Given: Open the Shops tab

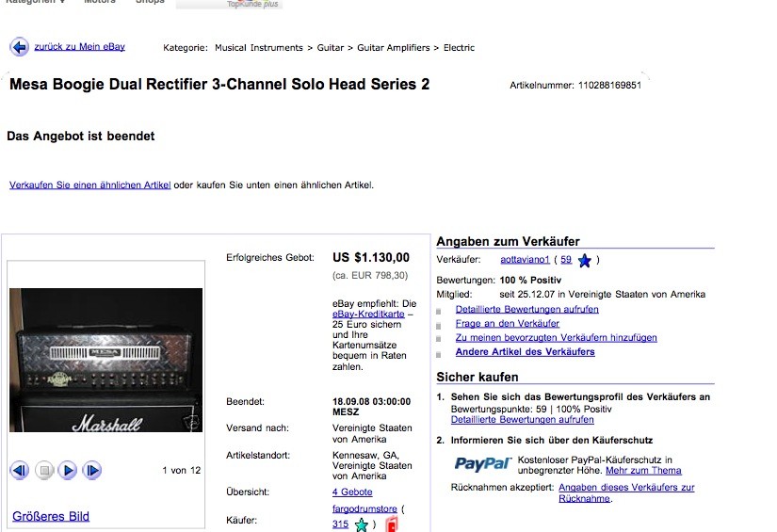Looking at the screenshot, I should point(150,2).
